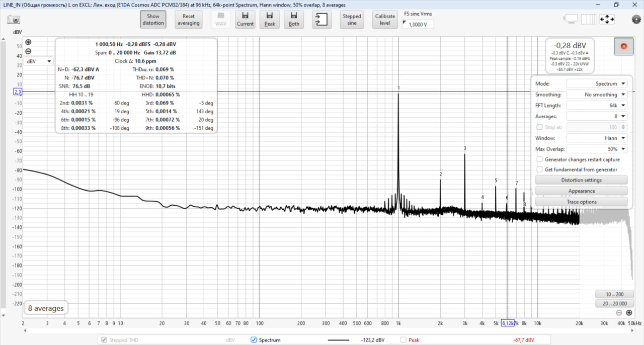The height and width of the screenshot is (345, 644).
Task: Open Window dropdown showing Hann
Action: click(x=597, y=138)
